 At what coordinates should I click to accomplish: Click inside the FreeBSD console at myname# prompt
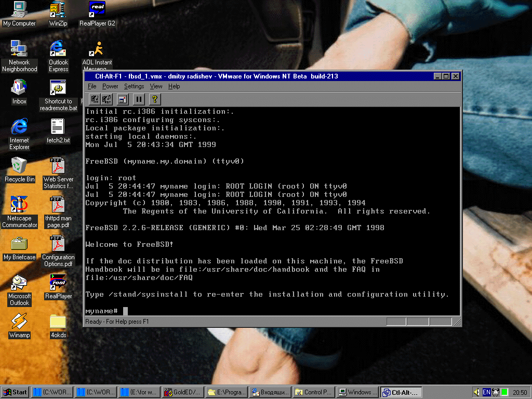click(x=126, y=311)
